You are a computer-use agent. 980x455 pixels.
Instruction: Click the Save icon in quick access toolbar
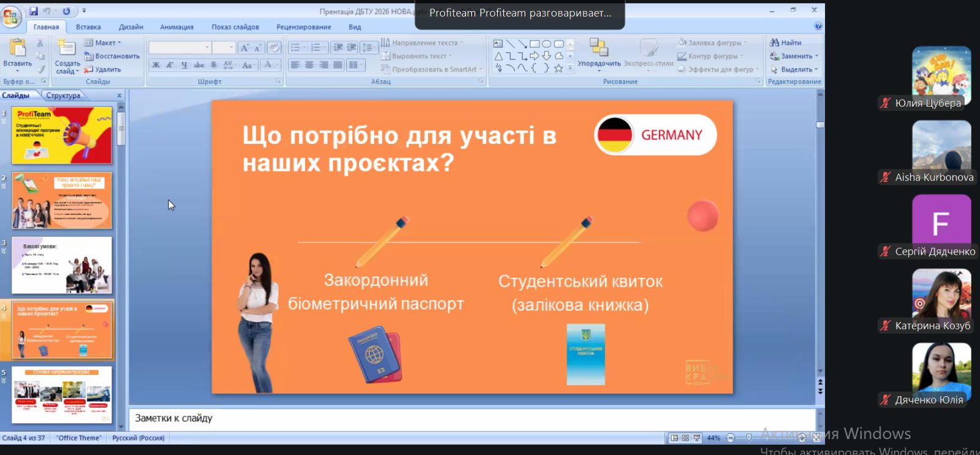tap(34, 11)
